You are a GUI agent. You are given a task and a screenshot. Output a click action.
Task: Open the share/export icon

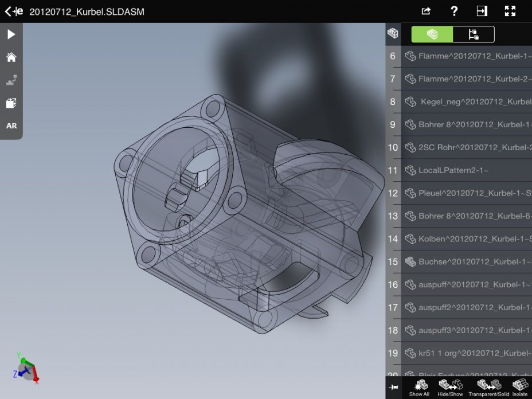(426, 11)
